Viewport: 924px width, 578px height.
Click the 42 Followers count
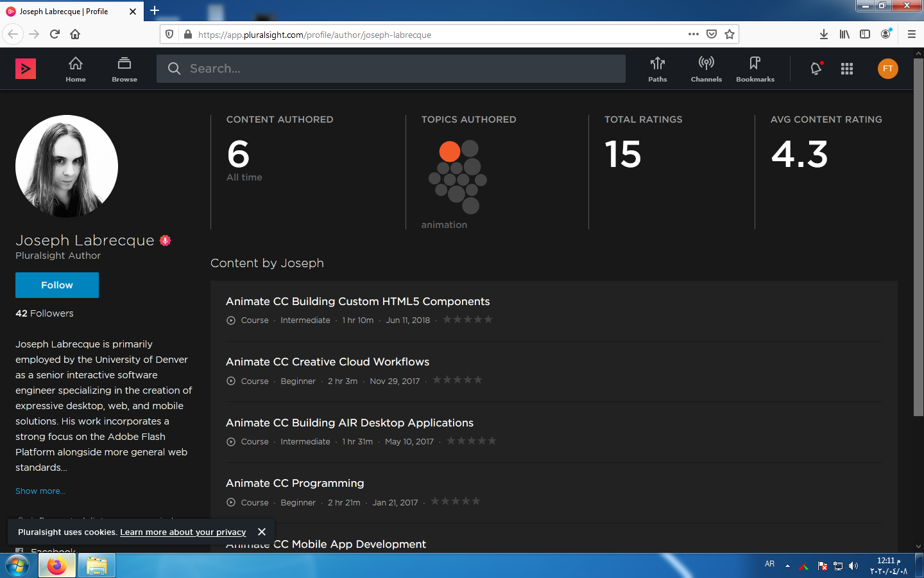tap(44, 313)
